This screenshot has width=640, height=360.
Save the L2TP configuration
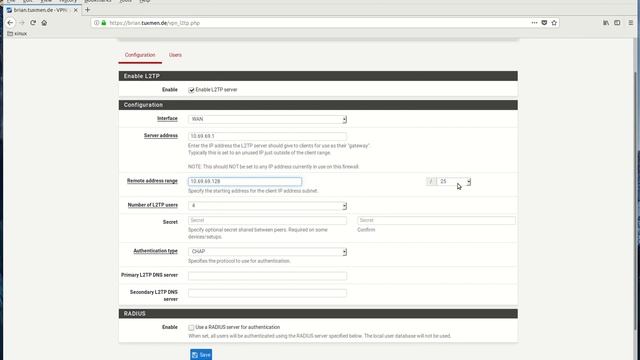click(201, 355)
